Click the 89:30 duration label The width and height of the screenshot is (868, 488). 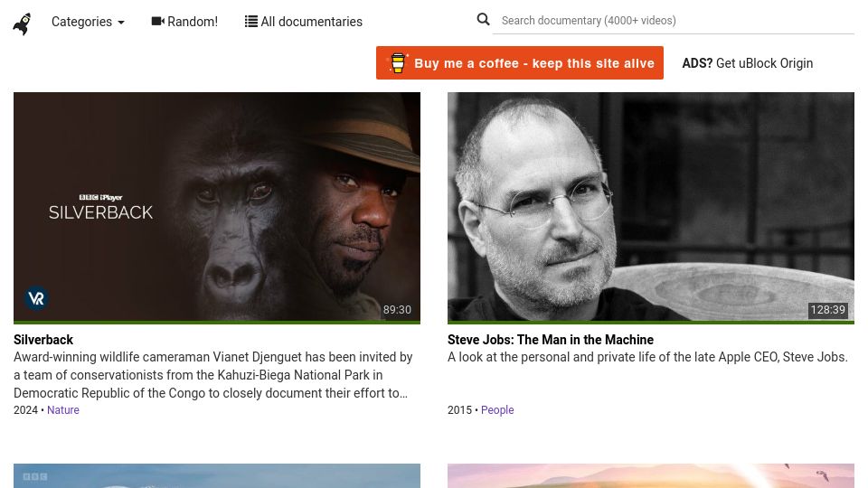(x=397, y=310)
